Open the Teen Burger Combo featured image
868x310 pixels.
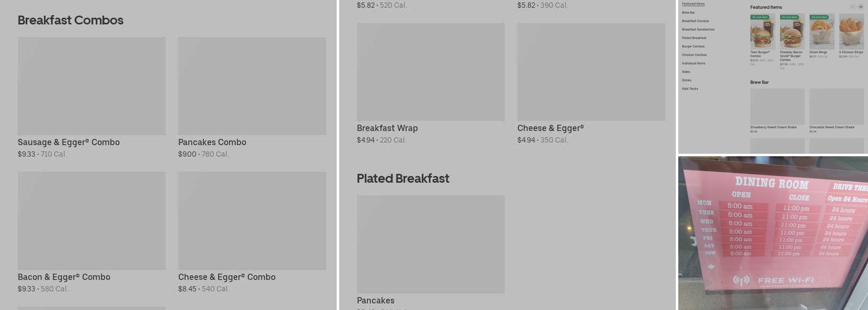[762, 32]
